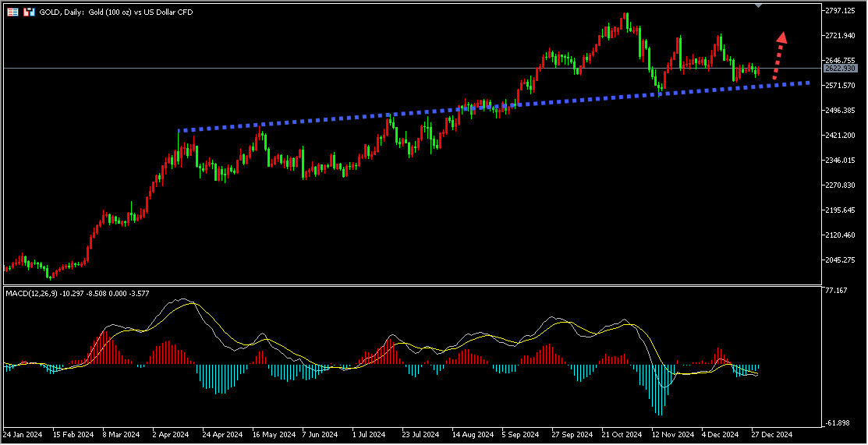Click the -61.898 MACD scale value
This screenshot has height=445, width=868.
coord(838,423)
